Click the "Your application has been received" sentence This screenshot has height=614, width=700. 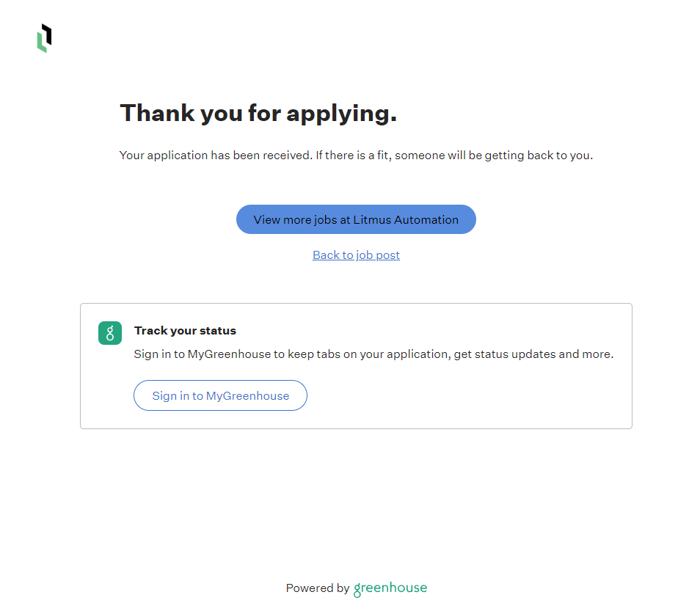(216, 156)
